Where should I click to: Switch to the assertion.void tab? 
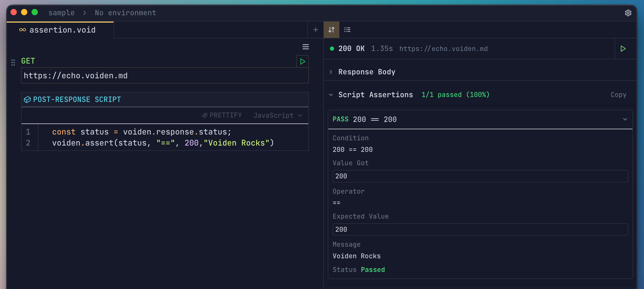pyautogui.click(x=62, y=30)
